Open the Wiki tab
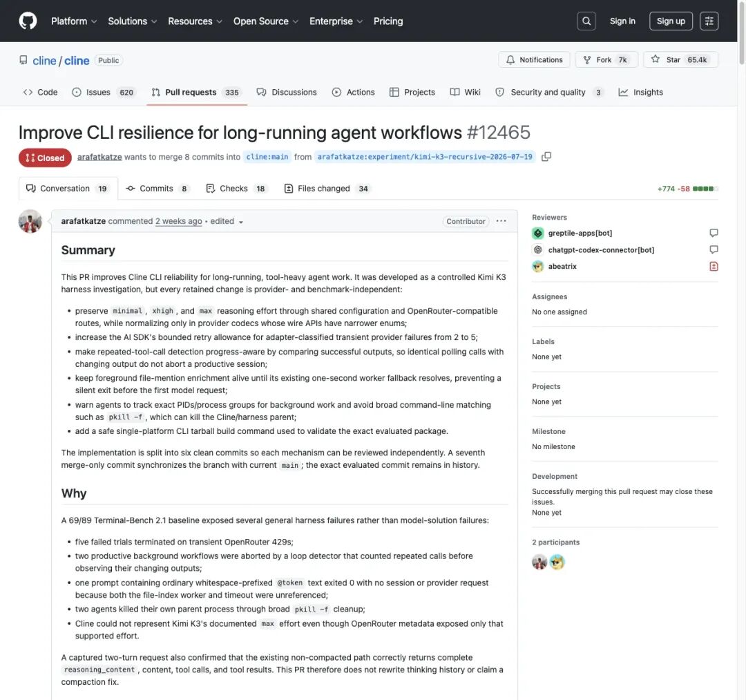The image size is (746, 700). 466,92
